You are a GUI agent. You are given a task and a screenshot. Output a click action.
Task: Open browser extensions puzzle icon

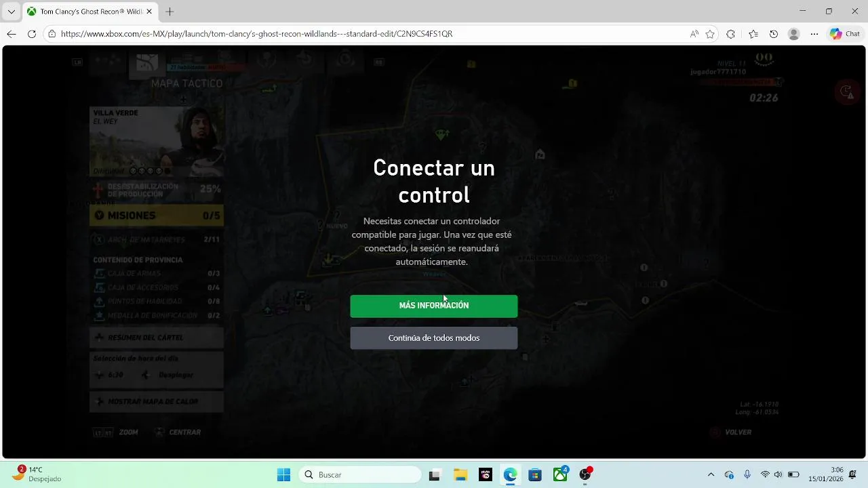(x=730, y=34)
